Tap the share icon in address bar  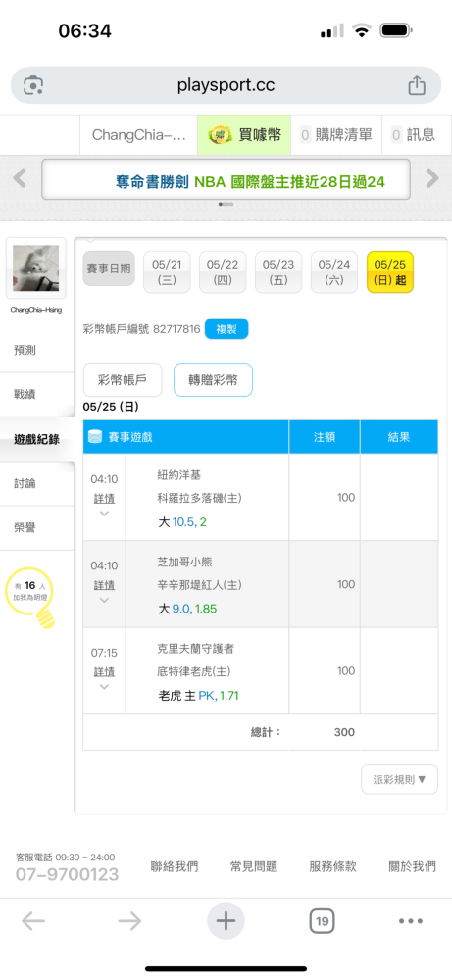click(417, 85)
